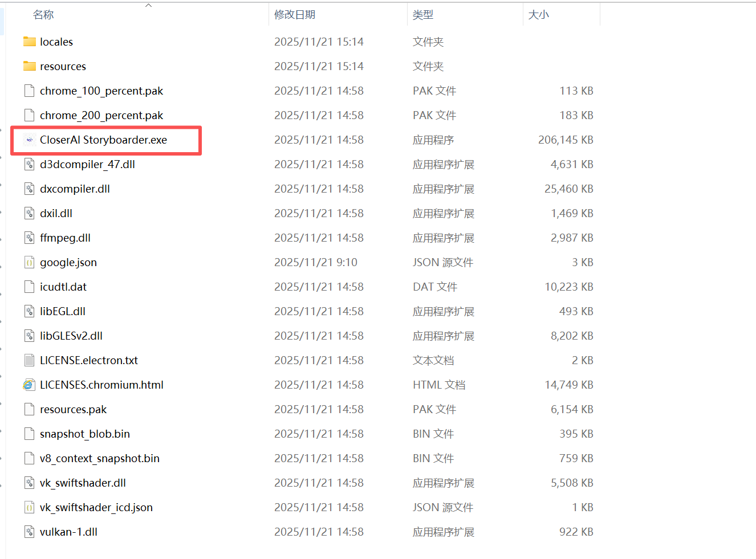The height and width of the screenshot is (559, 756).
Task: Sort by the 大小 column header
Action: pos(539,15)
